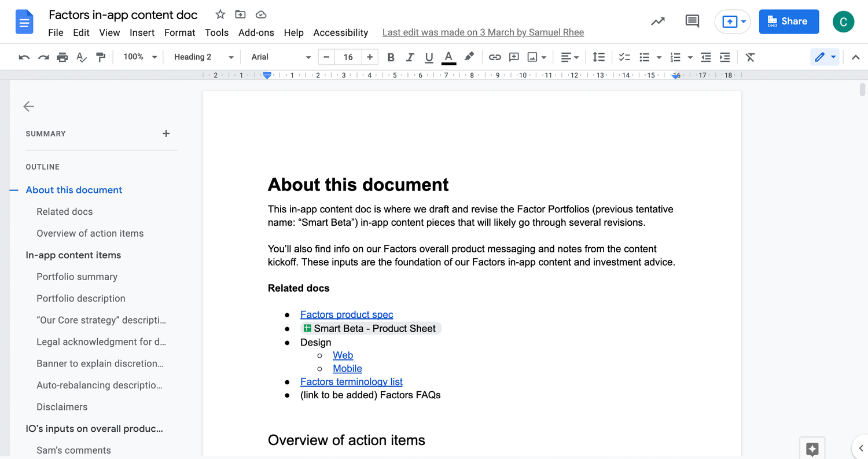Click the Print icon
Viewport: 868px width, 459px height.
(x=62, y=57)
